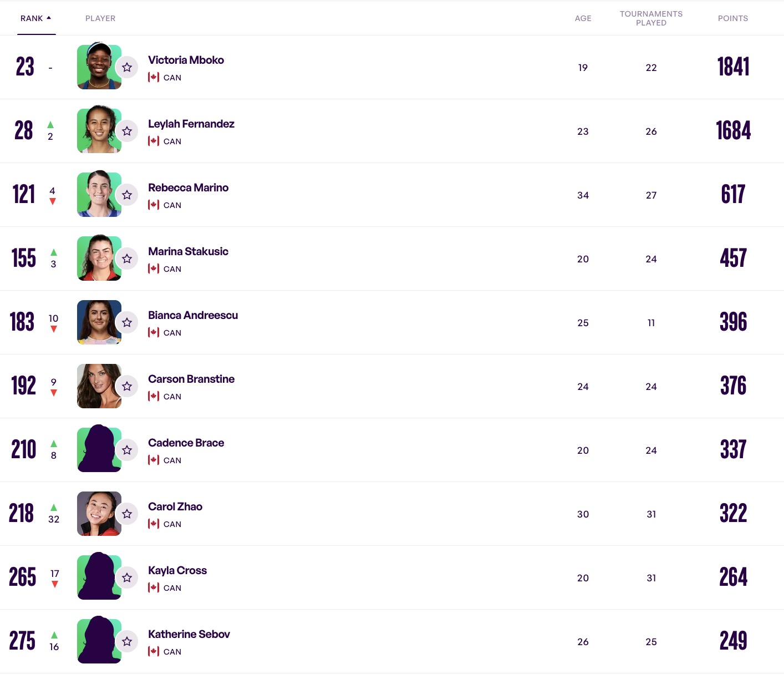Viewport: 784px width, 679px height.
Task: Click the star icon by Cadence Brace
Action: (127, 450)
